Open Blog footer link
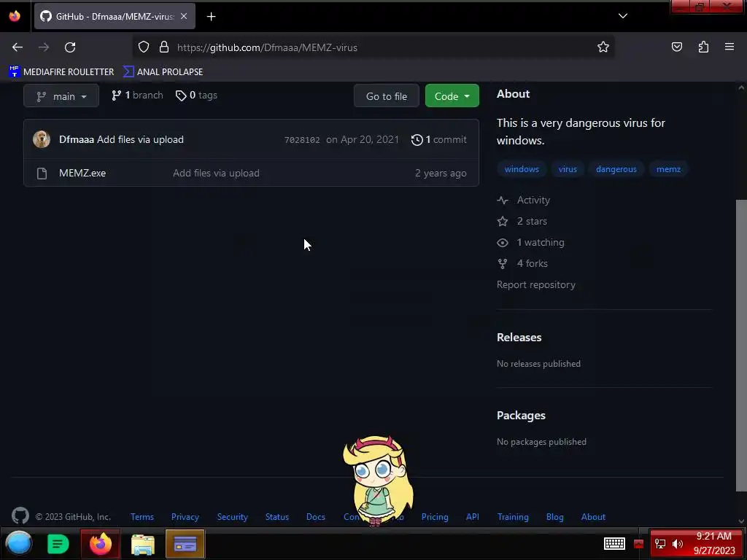 [x=554, y=517]
